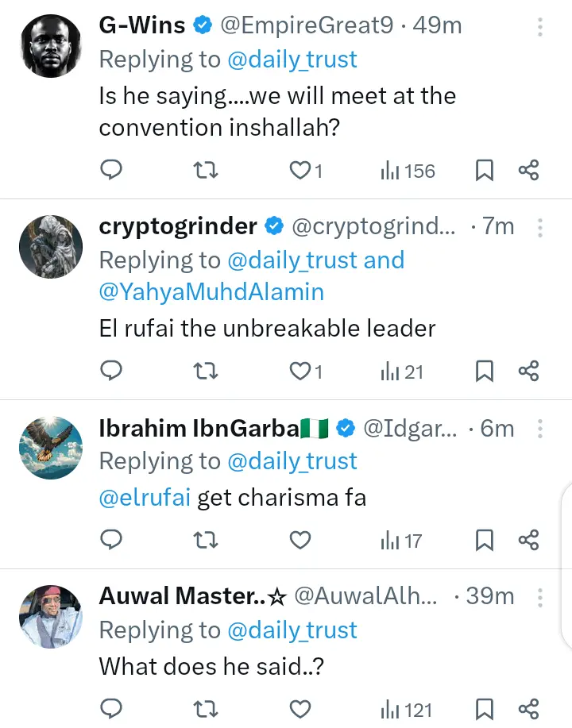The width and height of the screenshot is (572, 728).
Task: Reply to Auwal Master's question
Action: [112, 709]
